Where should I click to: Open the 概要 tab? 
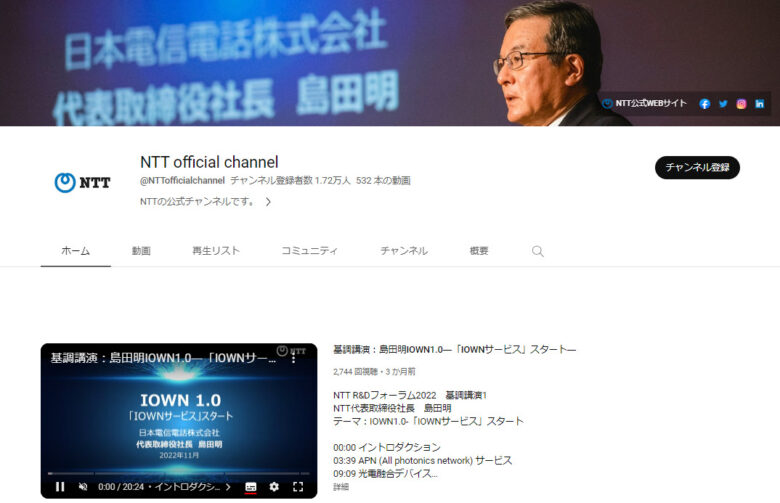pyautogui.click(x=479, y=251)
